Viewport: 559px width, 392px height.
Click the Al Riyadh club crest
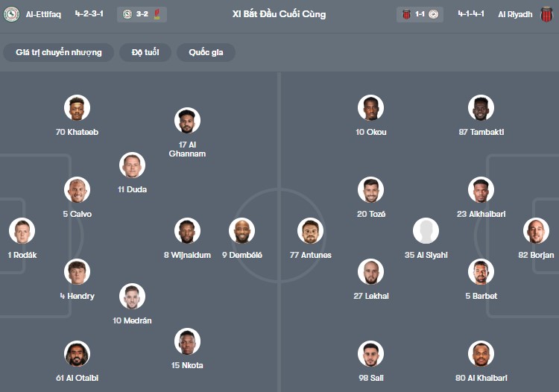[x=546, y=14]
